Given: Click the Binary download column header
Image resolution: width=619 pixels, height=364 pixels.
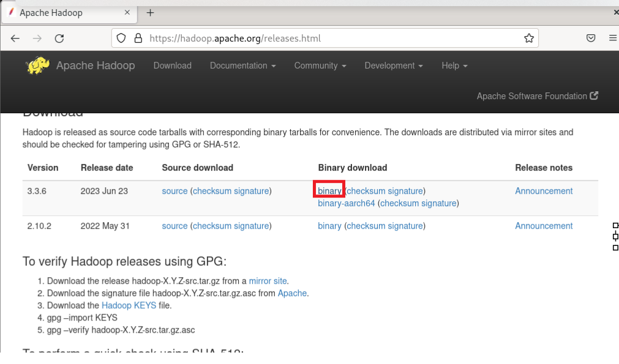Looking at the screenshot, I should pyautogui.click(x=353, y=168).
